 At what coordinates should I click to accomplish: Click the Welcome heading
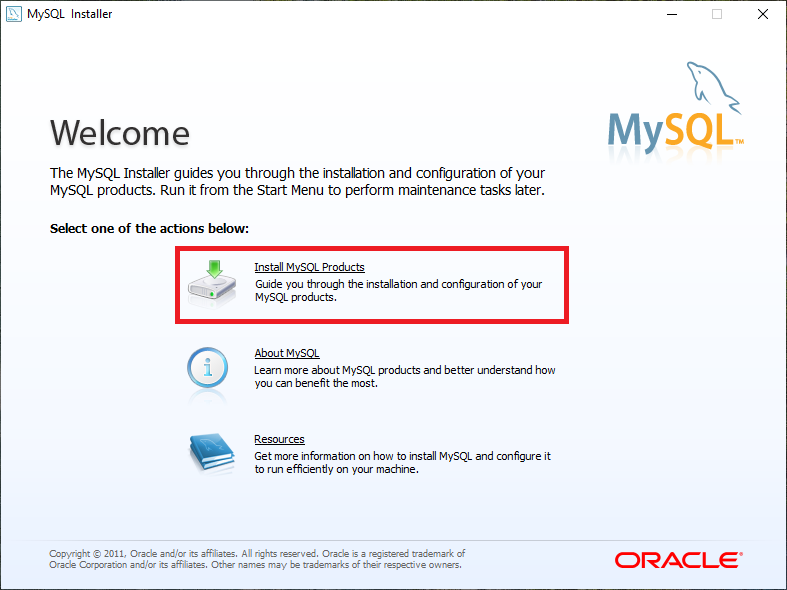(120, 133)
